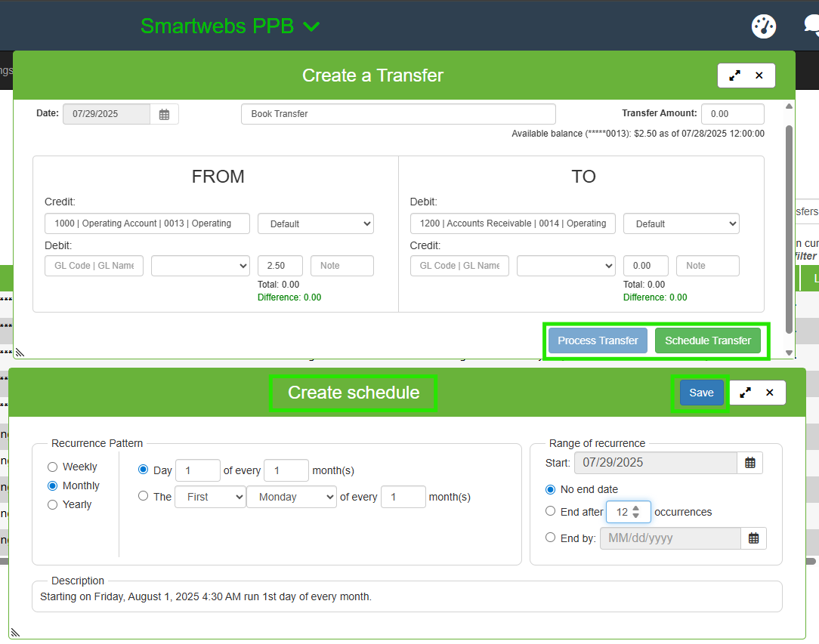
Task: Expand the Create a Transfer dialog
Action: (x=734, y=75)
